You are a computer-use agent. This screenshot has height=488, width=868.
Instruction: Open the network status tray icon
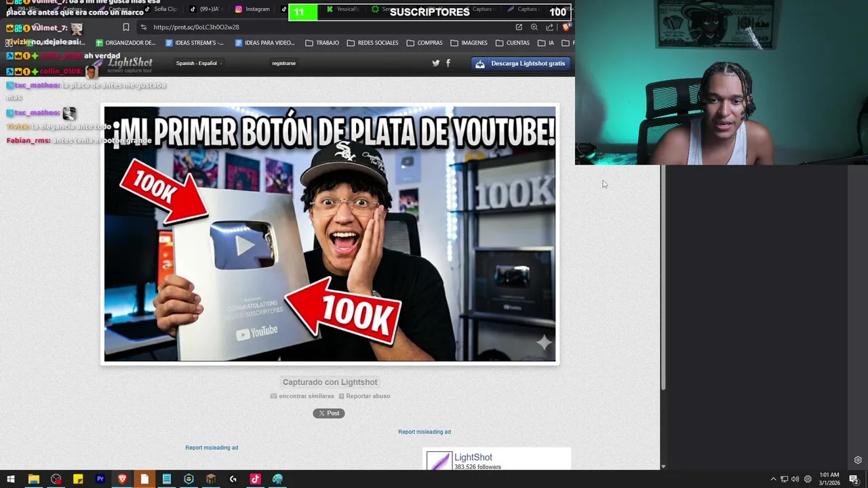click(784, 479)
